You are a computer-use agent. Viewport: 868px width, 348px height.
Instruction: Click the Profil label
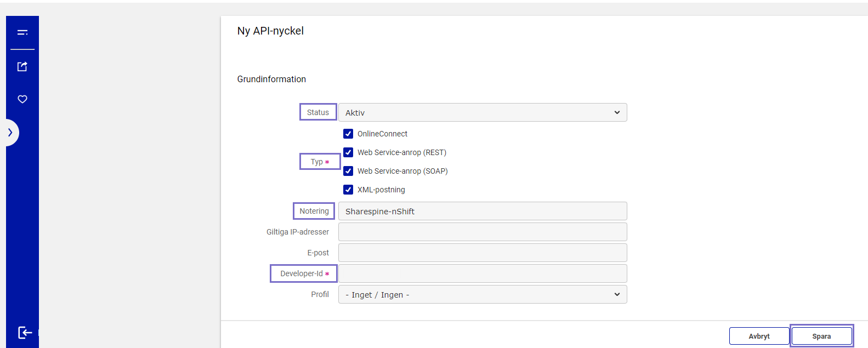(320, 294)
